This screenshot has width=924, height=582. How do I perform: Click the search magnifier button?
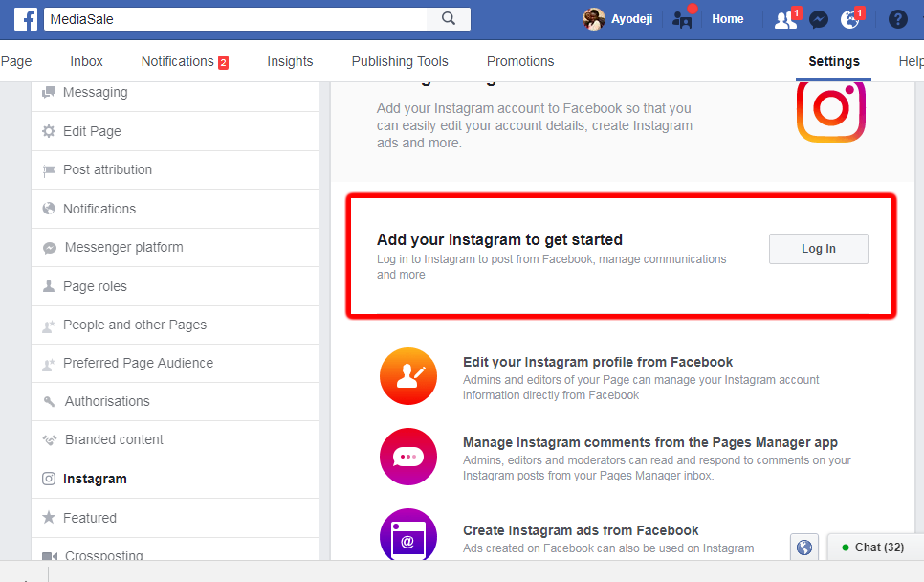point(449,19)
